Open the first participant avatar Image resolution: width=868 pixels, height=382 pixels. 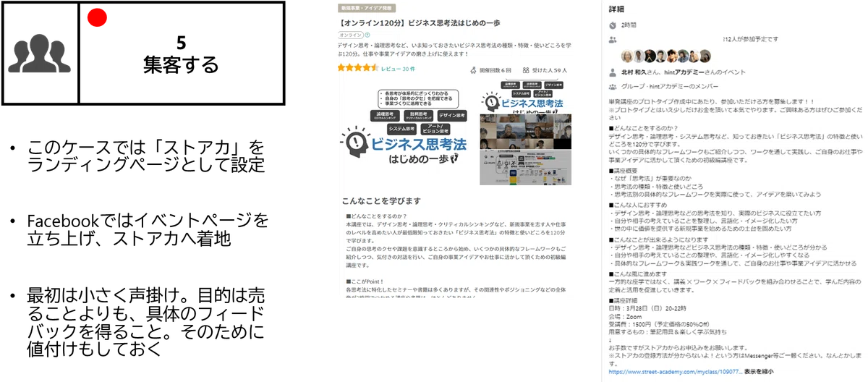pyautogui.click(x=626, y=55)
